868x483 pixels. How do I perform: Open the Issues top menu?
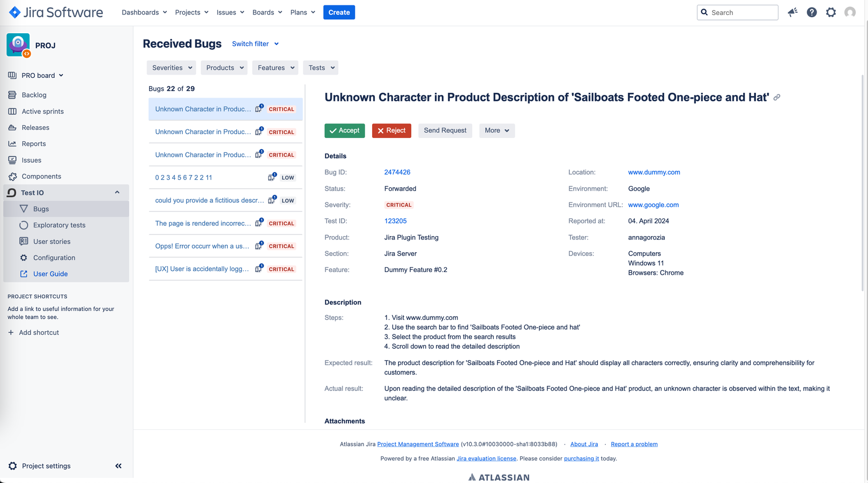pos(230,12)
